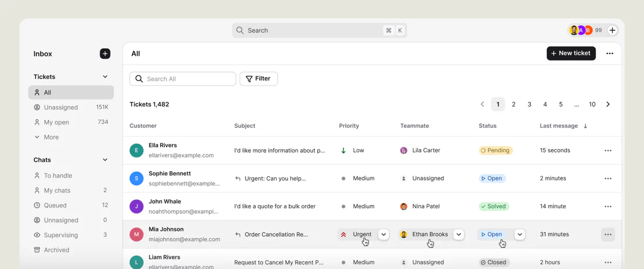Click the New ticket button

tap(571, 54)
